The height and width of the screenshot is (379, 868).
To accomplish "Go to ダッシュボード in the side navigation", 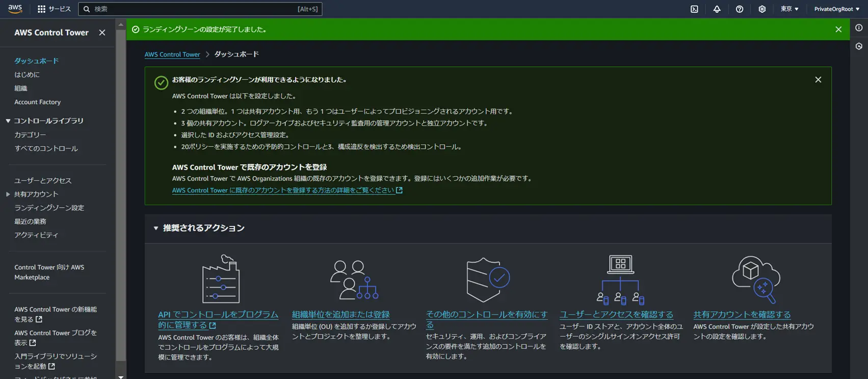I will coord(37,61).
